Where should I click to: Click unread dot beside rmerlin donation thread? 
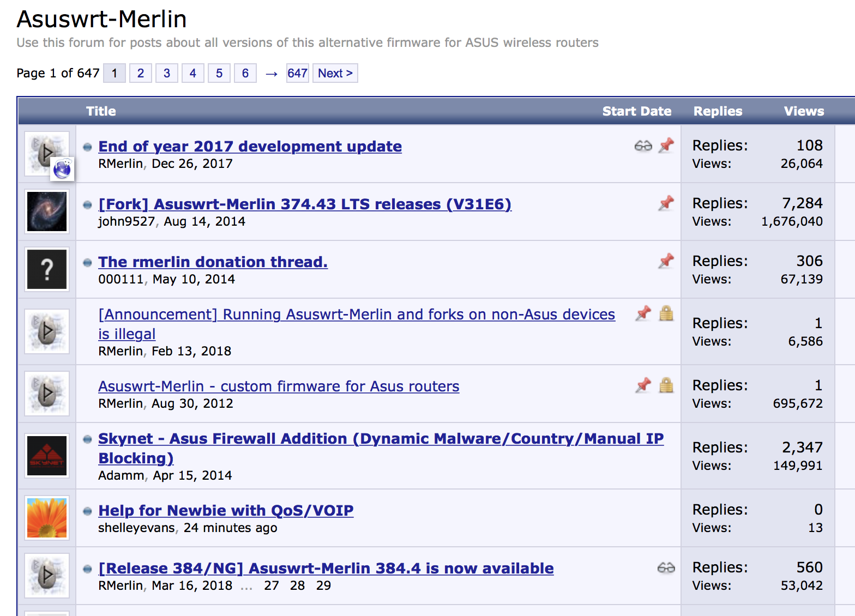(x=87, y=263)
